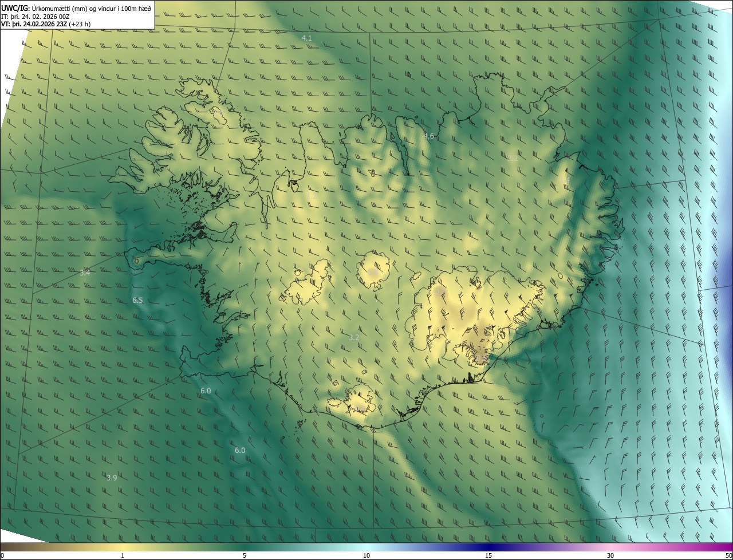Viewport: 733px width, 560px height.
Task: Pick the pink color band of the legend
Action: 610,547
